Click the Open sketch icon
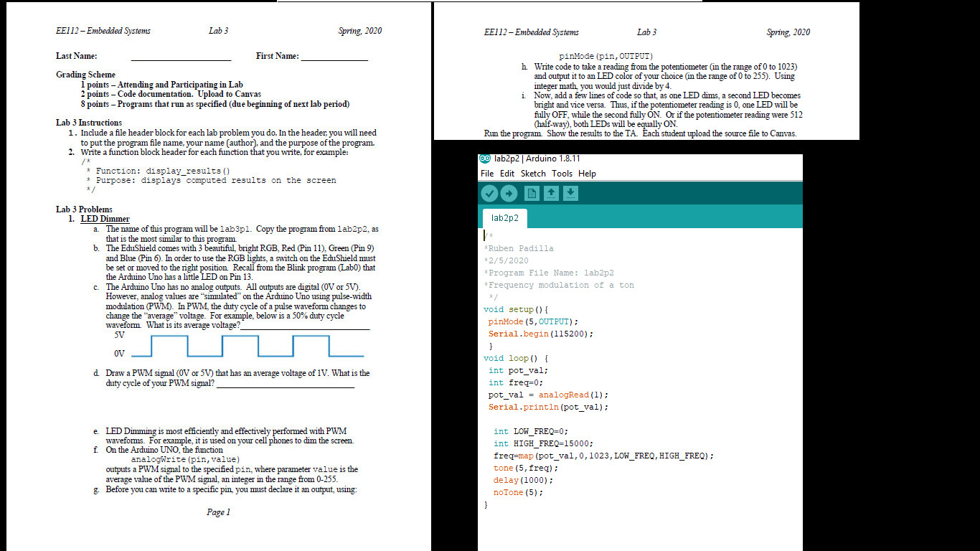 (550, 193)
